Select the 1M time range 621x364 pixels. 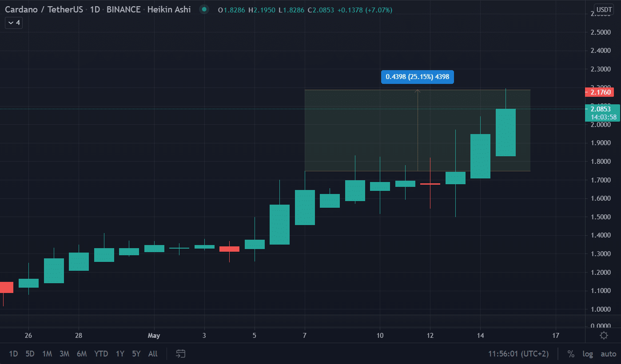click(47, 354)
